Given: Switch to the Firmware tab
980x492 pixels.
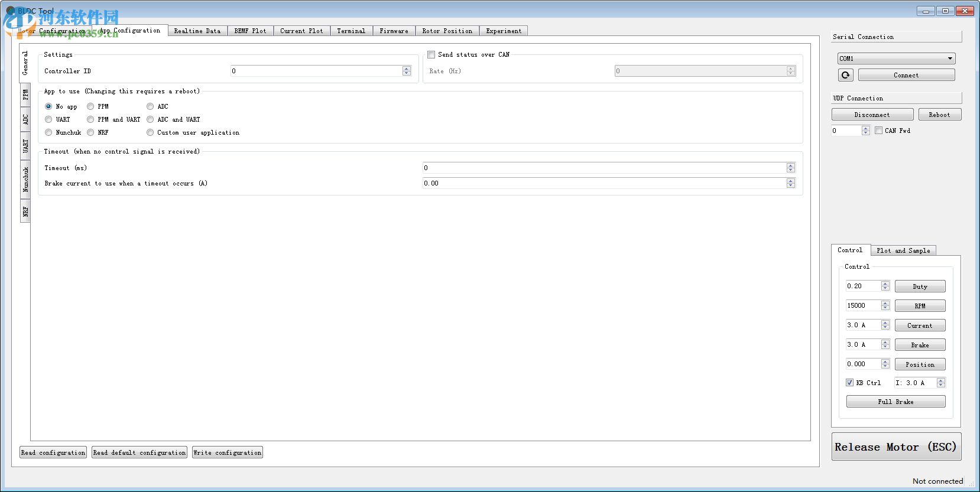Looking at the screenshot, I should coord(394,31).
